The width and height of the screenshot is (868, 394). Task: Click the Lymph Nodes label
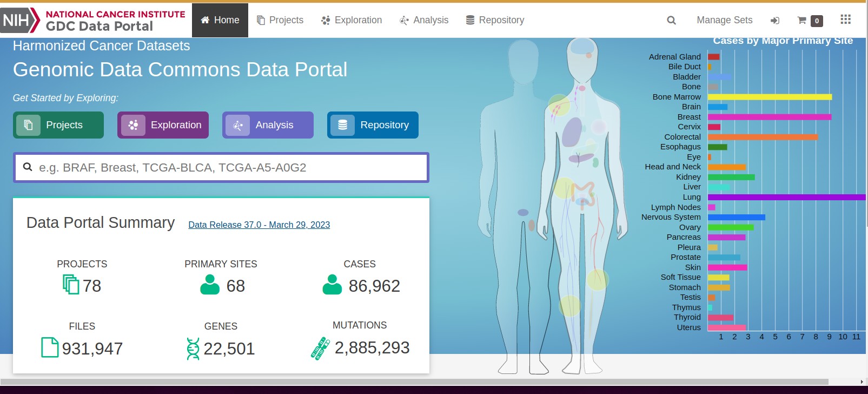coord(676,207)
